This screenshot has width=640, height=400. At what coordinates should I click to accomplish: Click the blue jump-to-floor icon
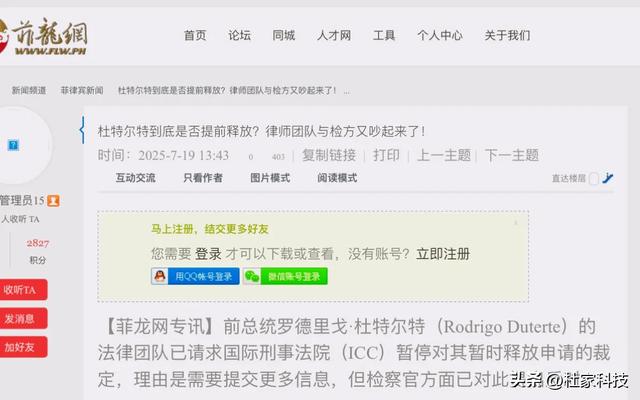point(608,178)
